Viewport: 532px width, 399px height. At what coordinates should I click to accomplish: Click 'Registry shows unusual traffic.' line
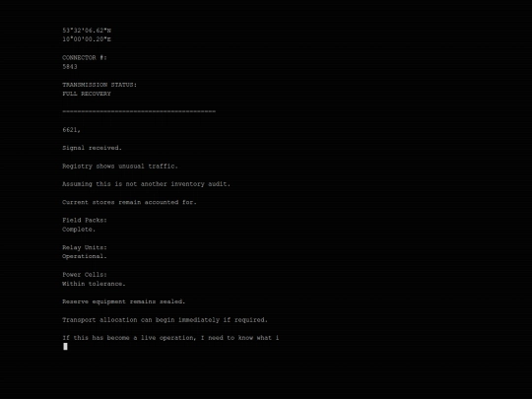(120, 166)
